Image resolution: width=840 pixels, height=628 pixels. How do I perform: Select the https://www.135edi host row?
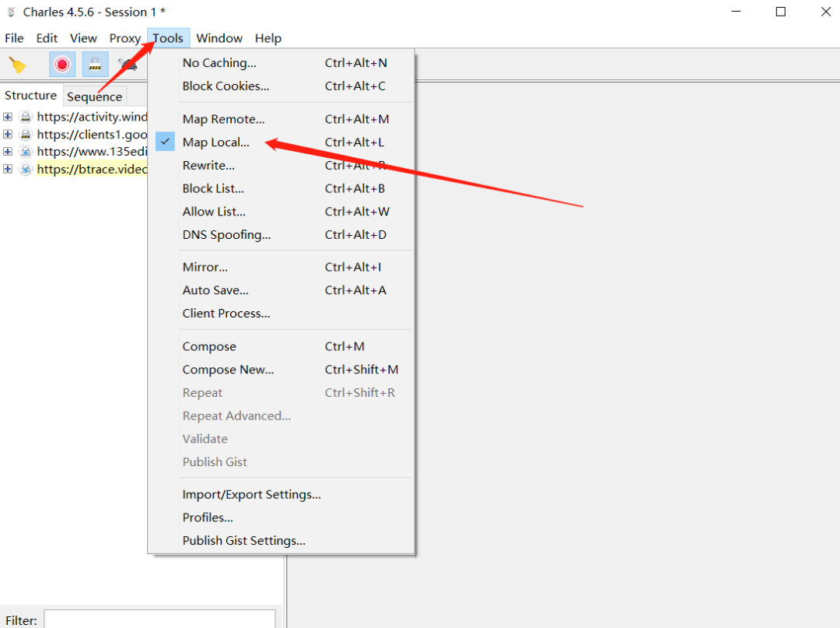(92, 152)
